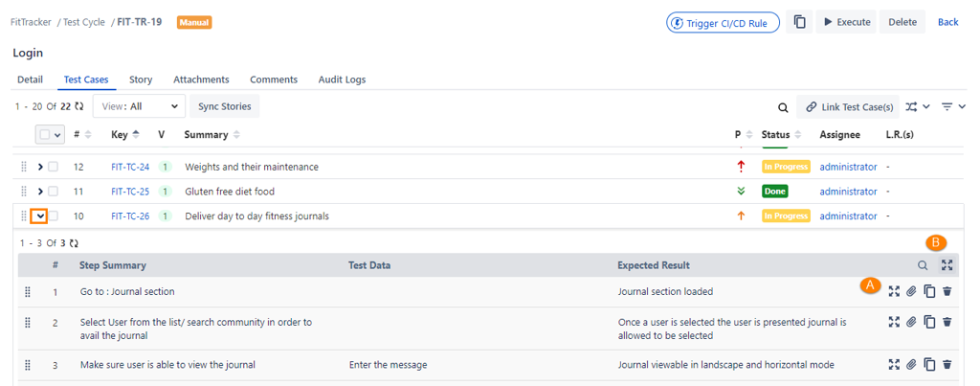Select the checkbox for FIT-TC-26 row
The height and width of the screenshot is (386, 980).
(x=54, y=216)
